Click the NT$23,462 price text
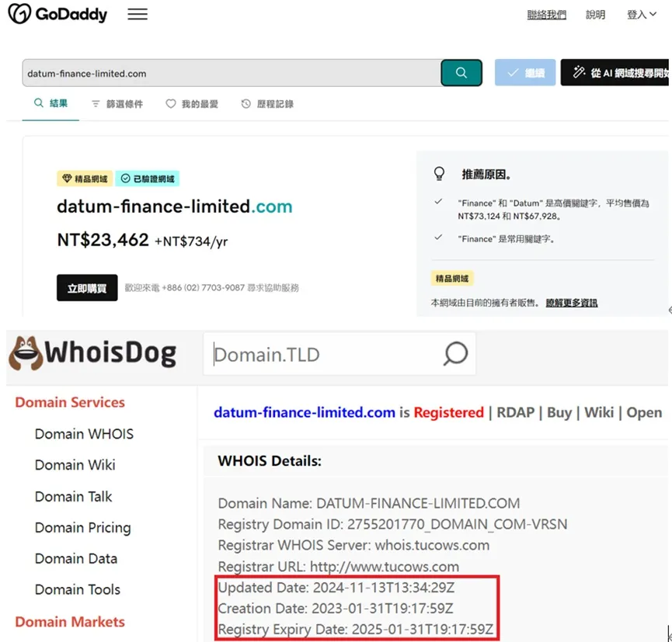 click(x=103, y=240)
